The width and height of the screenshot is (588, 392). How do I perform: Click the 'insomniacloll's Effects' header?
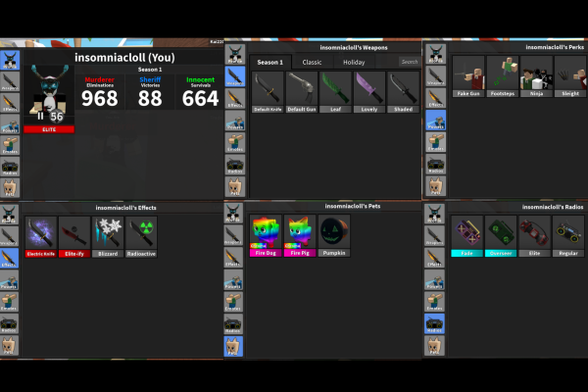[x=125, y=208]
